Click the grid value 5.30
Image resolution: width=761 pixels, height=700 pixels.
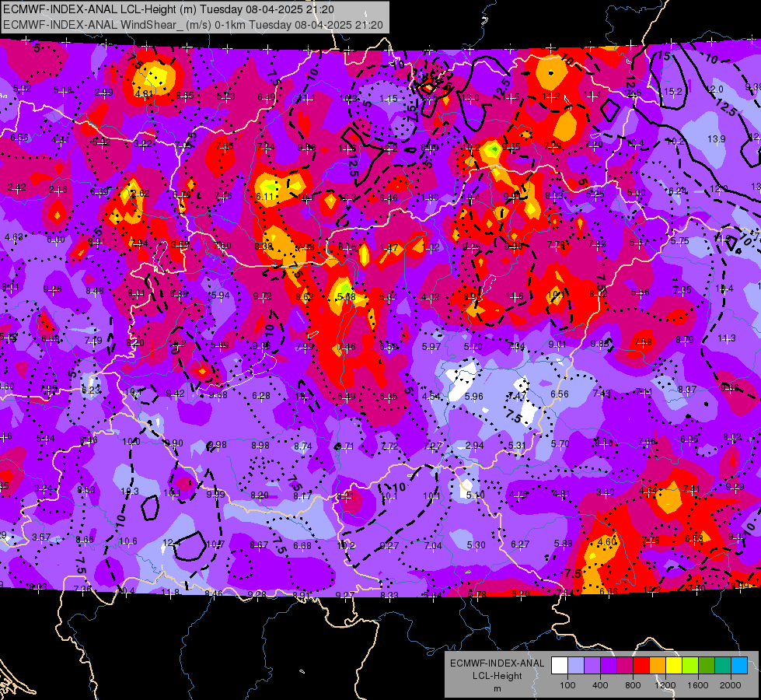(x=476, y=545)
